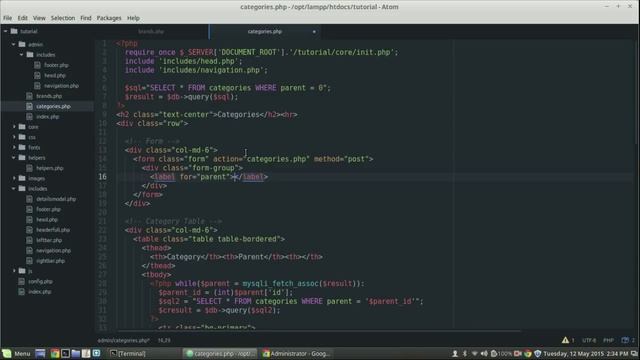The height and width of the screenshot is (360, 640).
Task: Open the Find menu
Action: pos(86,18)
